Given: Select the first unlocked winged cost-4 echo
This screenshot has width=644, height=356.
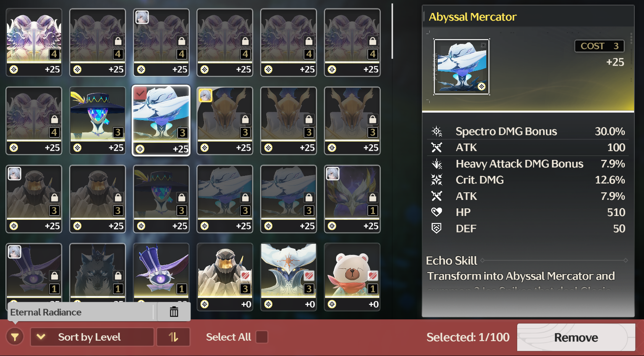Looking at the screenshot, I should point(34,42).
